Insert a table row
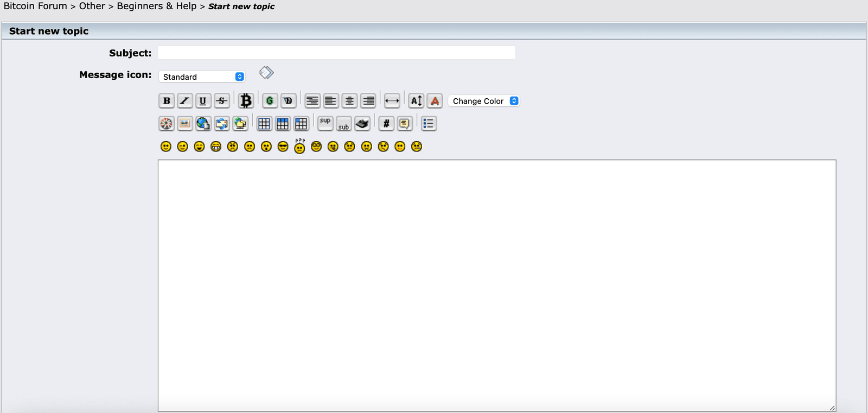The height and width of the screenshot is (413, 868). pyautogui.click(x=283, y=124)
